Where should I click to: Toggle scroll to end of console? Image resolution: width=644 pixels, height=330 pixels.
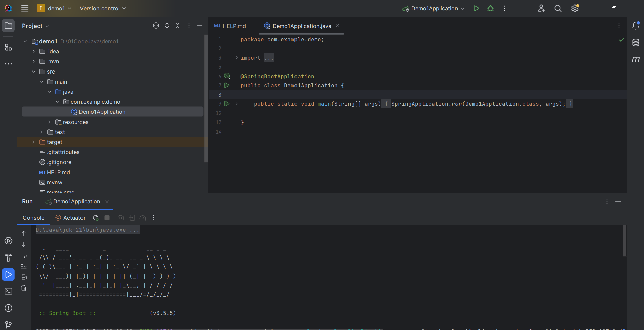point(24,266)
